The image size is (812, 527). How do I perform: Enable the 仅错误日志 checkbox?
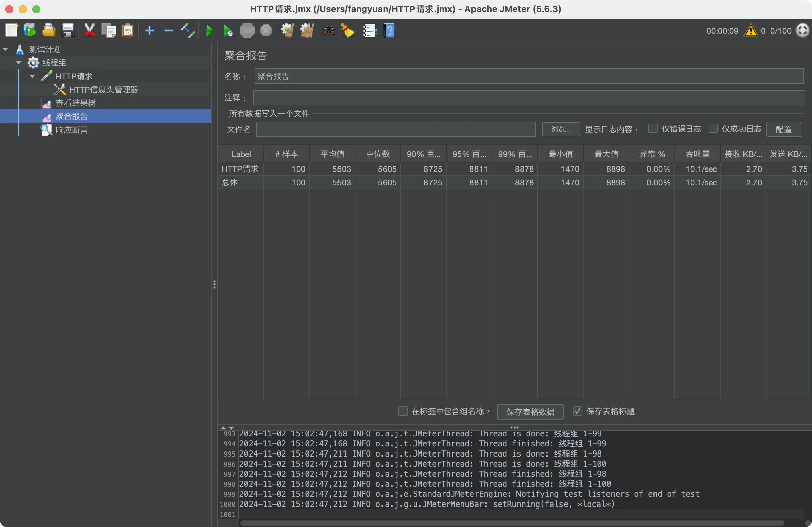[x=653, y=129]
